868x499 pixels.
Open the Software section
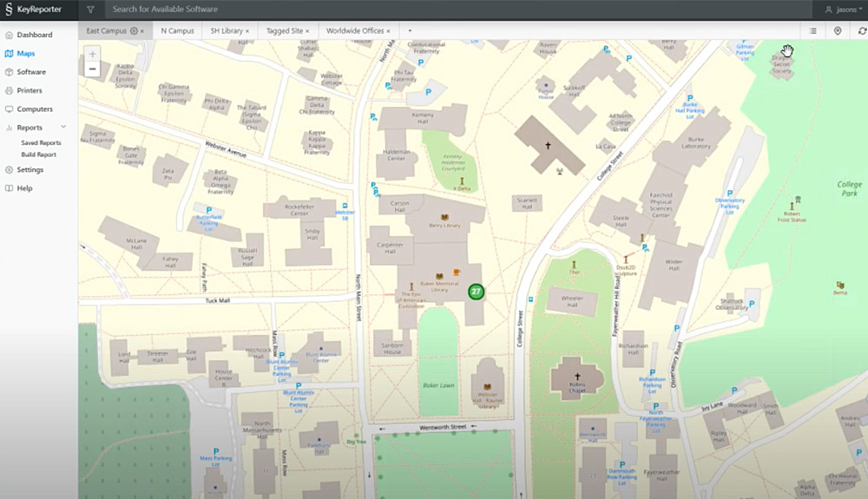[31, 72]
